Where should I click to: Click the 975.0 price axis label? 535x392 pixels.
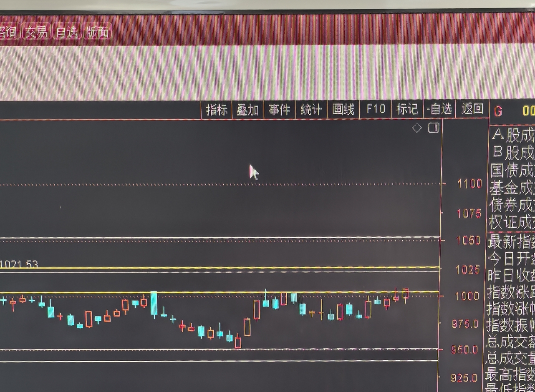[x=465, y=324]
